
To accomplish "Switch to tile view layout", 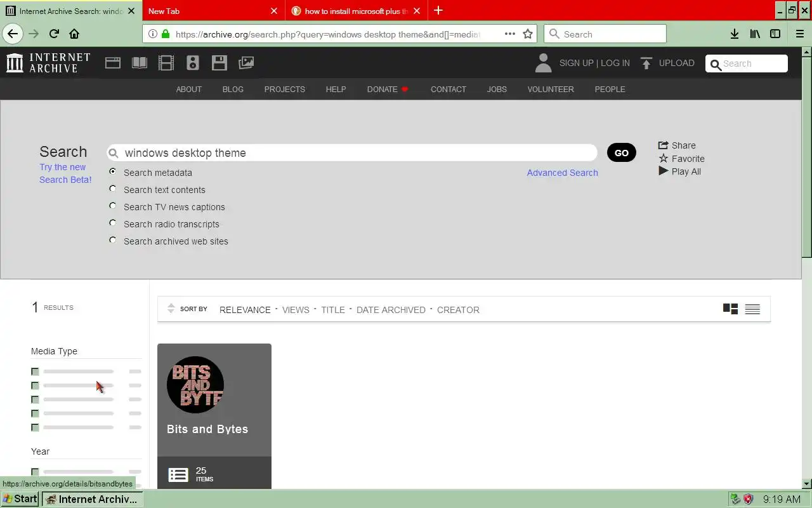I will pos(730,309).
